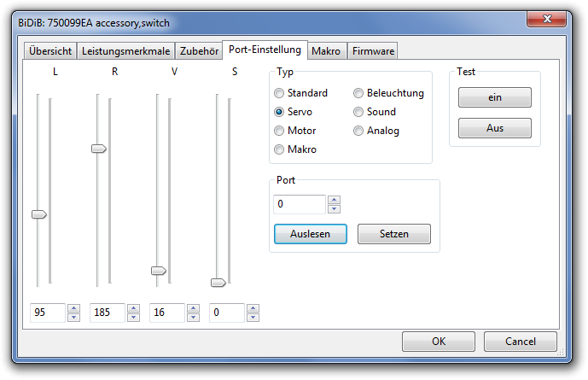Increment the L value of 95

[74, 308]
